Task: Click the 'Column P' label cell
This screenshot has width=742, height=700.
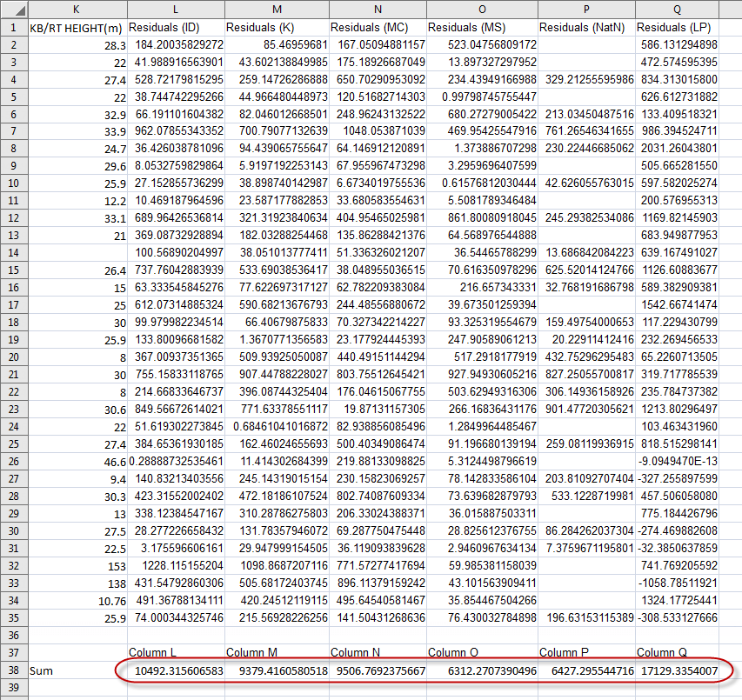Action: 586,653
